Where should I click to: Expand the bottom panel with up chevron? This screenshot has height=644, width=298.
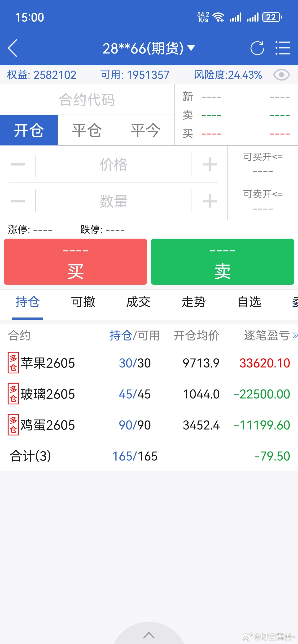point(149,635)
